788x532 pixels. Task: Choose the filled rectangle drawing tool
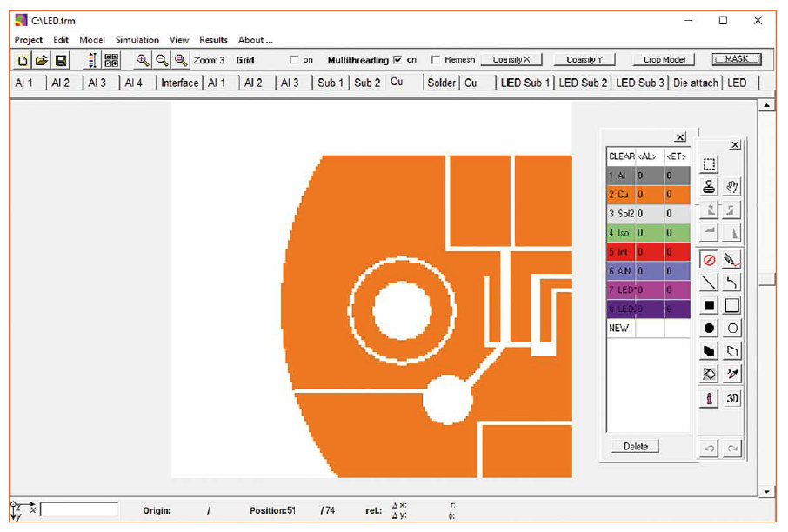[710, 305]
